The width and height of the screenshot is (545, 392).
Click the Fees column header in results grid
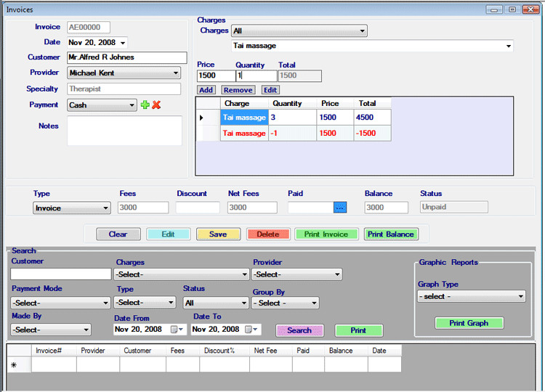[x=183, y=351]
